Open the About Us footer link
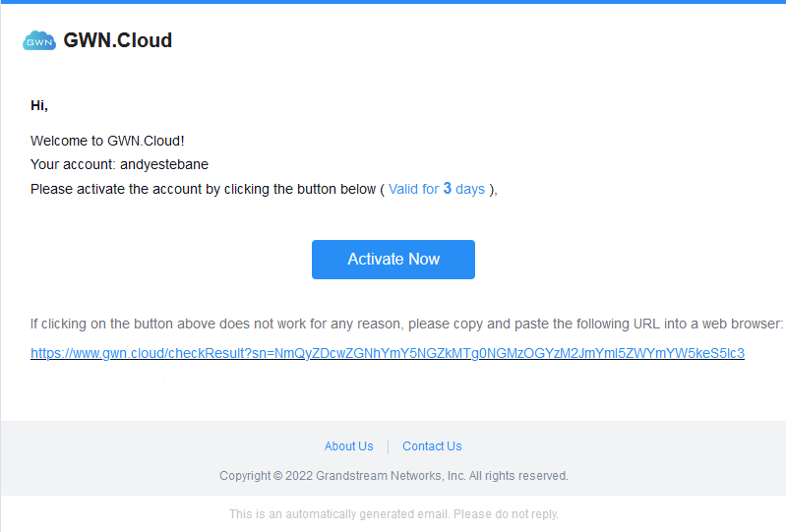Viewport: 786px width, 532px height. click(348, 446)
